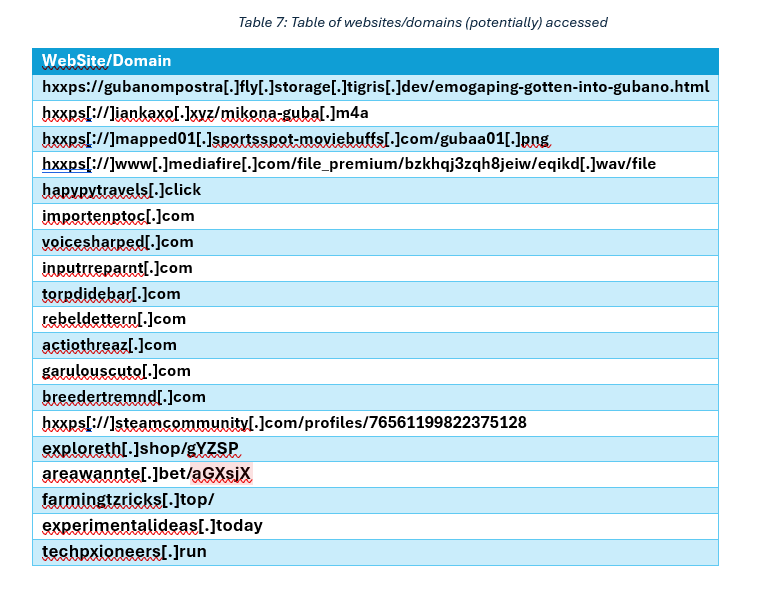Click the inputrreparnt com domain entry
Viewport: 781px width, 610px height.
[117, 268]
